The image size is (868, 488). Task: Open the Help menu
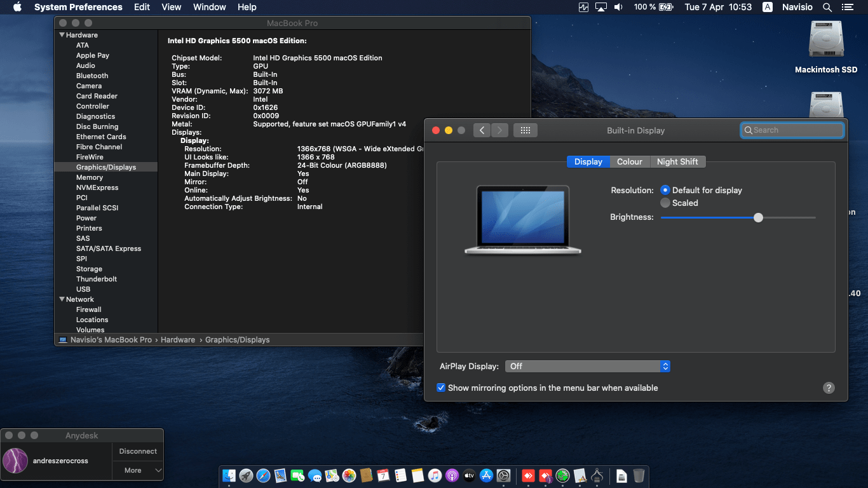(x=247, y=7)
